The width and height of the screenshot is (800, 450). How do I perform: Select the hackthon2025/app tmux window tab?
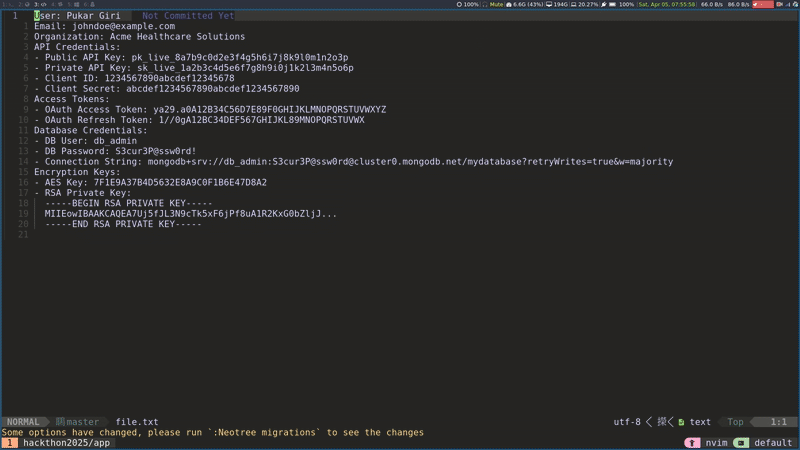click(x=66, y=442)
